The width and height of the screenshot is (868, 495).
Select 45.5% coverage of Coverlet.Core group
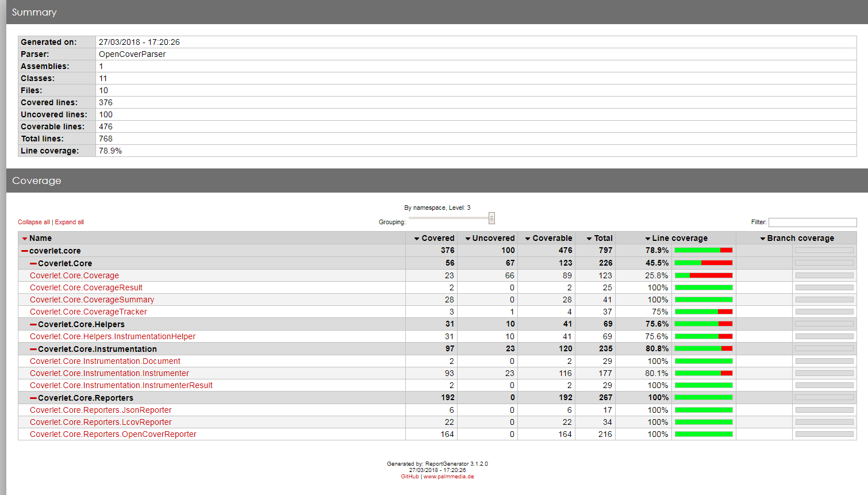click(x=657, y=263)
